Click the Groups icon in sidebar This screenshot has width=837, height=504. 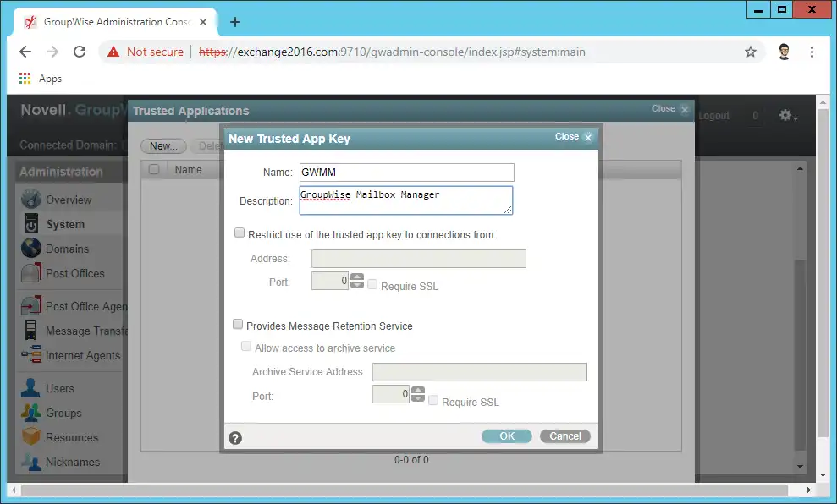click(x=31, y=413)
